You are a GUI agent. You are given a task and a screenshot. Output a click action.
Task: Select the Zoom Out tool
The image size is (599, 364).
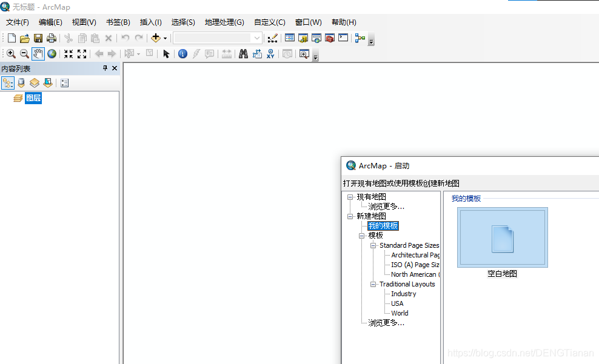pyautogui.click(x=24, y=54)
